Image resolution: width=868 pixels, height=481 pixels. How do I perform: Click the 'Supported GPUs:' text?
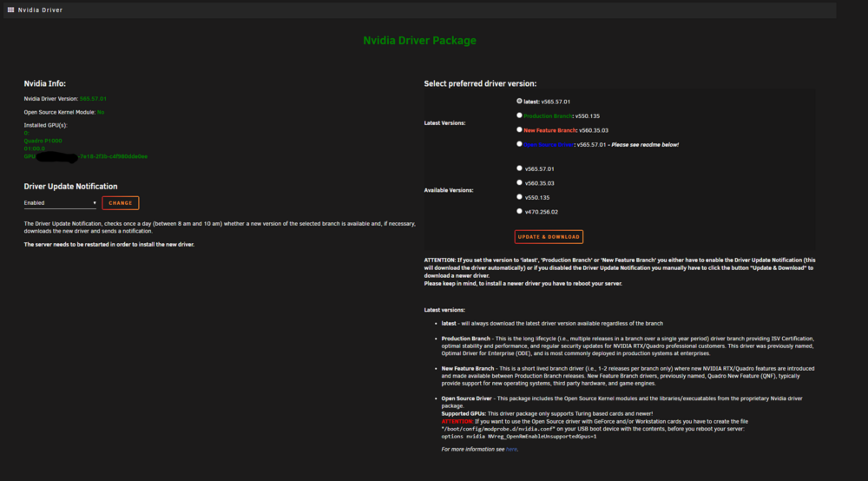click(x=464, y=414)
